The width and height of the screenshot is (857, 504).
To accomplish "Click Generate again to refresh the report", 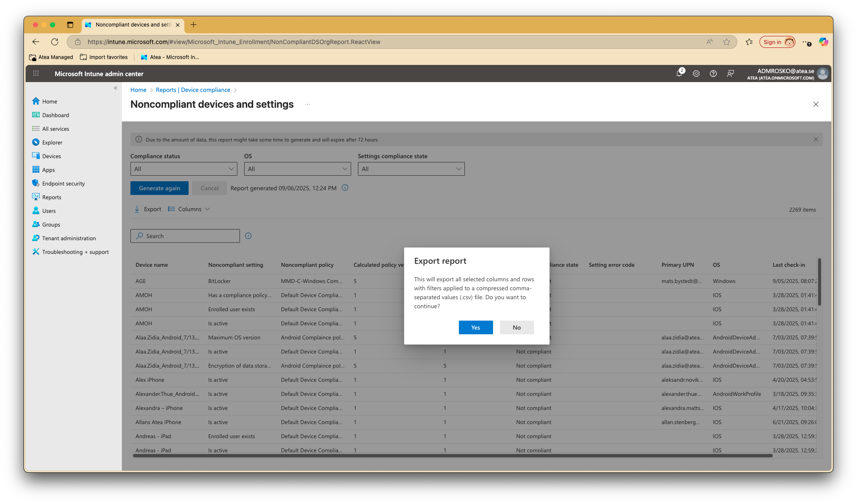I will 159,188.
